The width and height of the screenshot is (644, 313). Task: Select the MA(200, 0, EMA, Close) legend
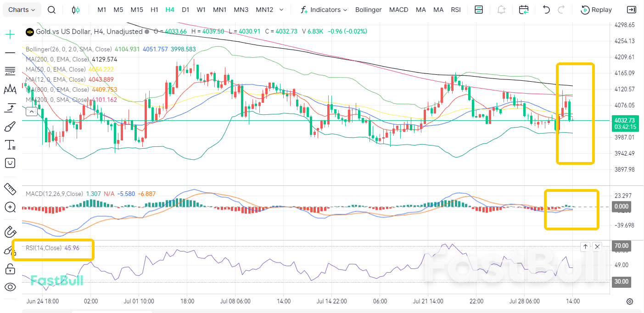[57, 59]
